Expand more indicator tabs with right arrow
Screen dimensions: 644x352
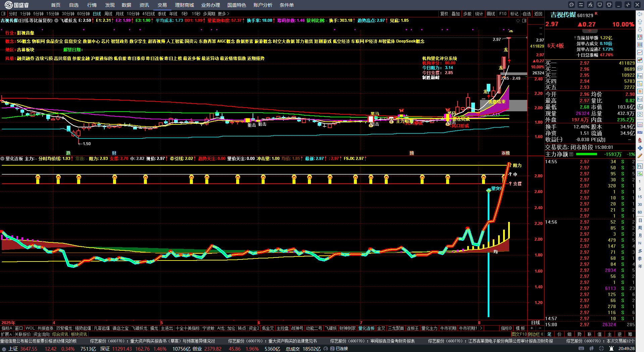point(481,328)
